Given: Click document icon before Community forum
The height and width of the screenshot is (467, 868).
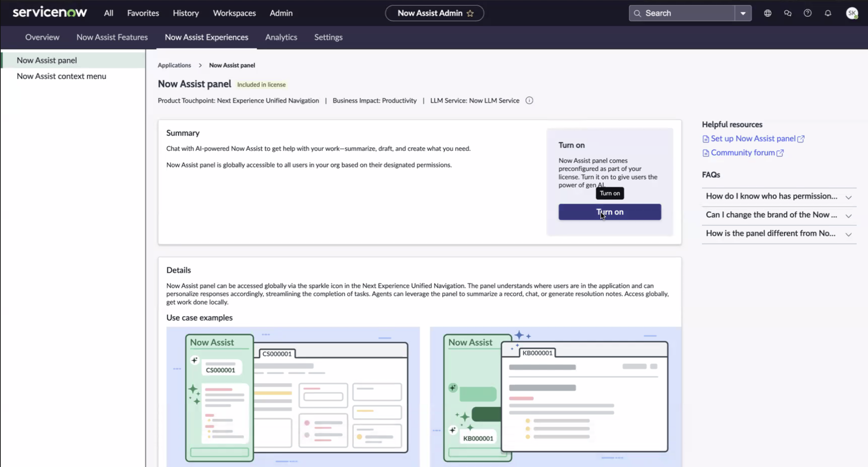Looking at the screenshot, I should point(706,153).
